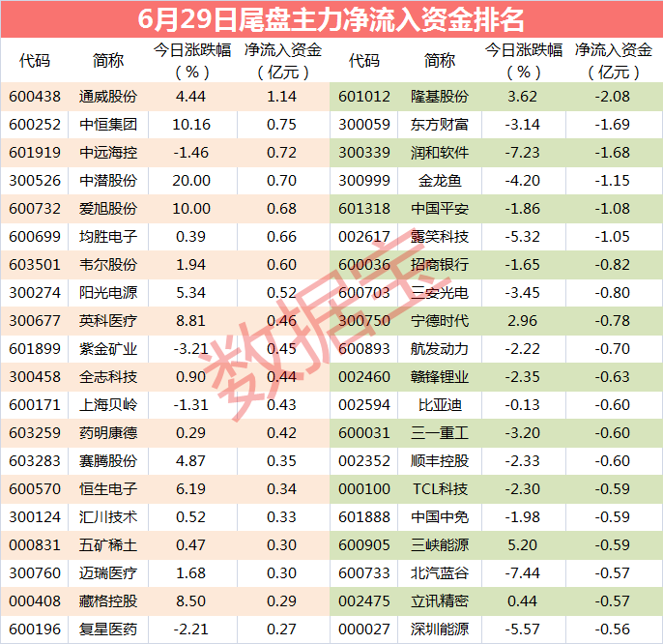
Task: Select stock name 全志科技
Action: [108, 376]
